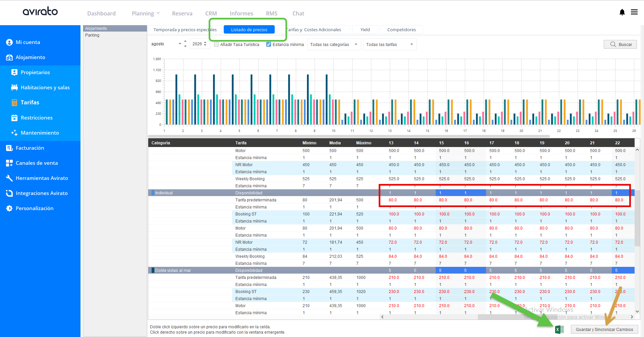Click the Canales de venta grid icon
Screen dimensions: 644x337
[9, 163]
